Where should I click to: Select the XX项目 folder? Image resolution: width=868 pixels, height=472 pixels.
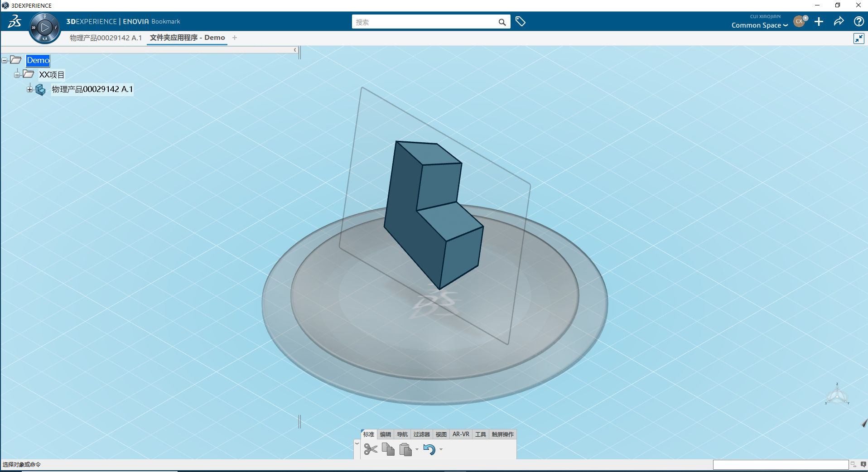click(x=51, y=74)
